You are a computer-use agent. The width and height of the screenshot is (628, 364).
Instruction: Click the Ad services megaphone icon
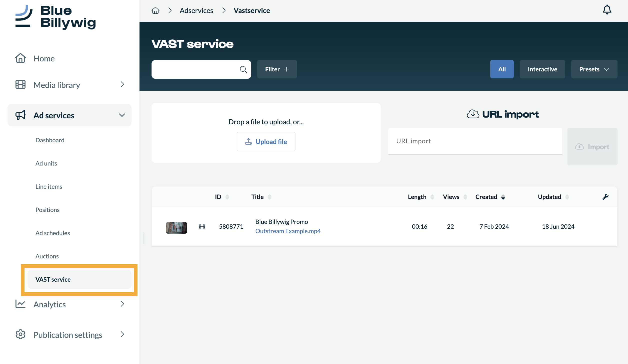(20, 115)
